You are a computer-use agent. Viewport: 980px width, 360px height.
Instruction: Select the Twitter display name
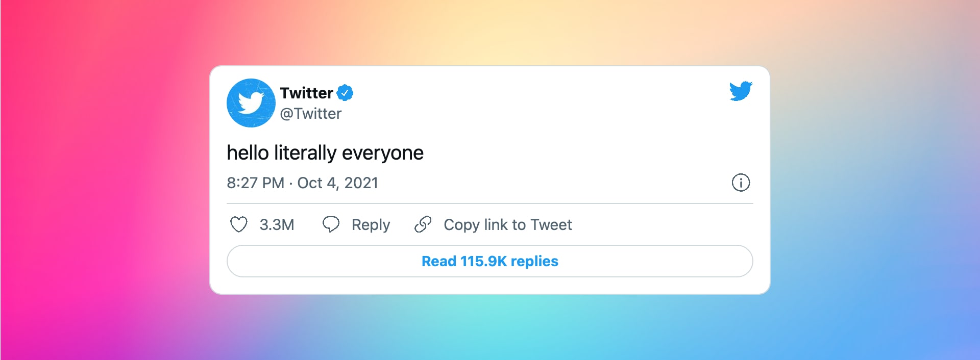pyautogui.click(x=307, y=92)
